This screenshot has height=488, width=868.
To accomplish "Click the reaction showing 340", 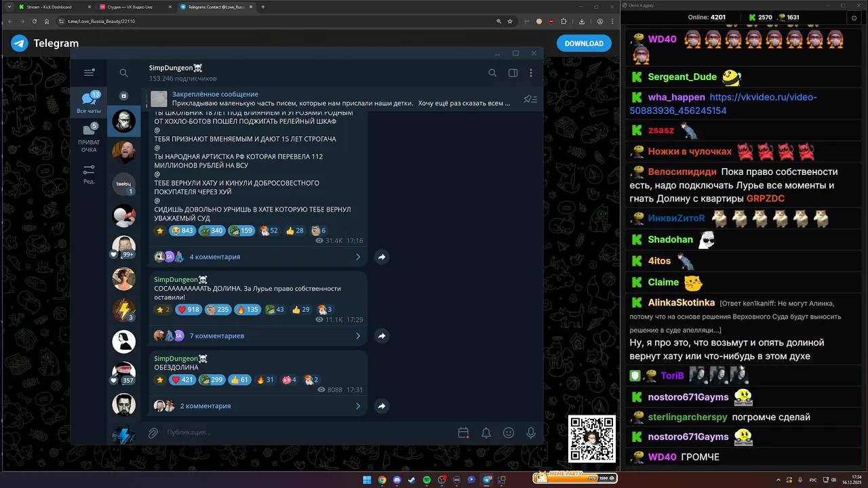I will tap(212, 230).
